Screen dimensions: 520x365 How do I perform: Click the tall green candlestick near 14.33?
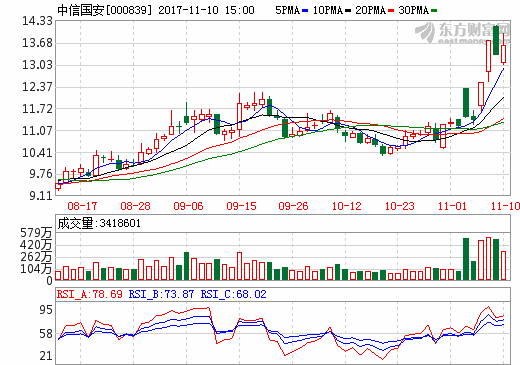[496, 40]
